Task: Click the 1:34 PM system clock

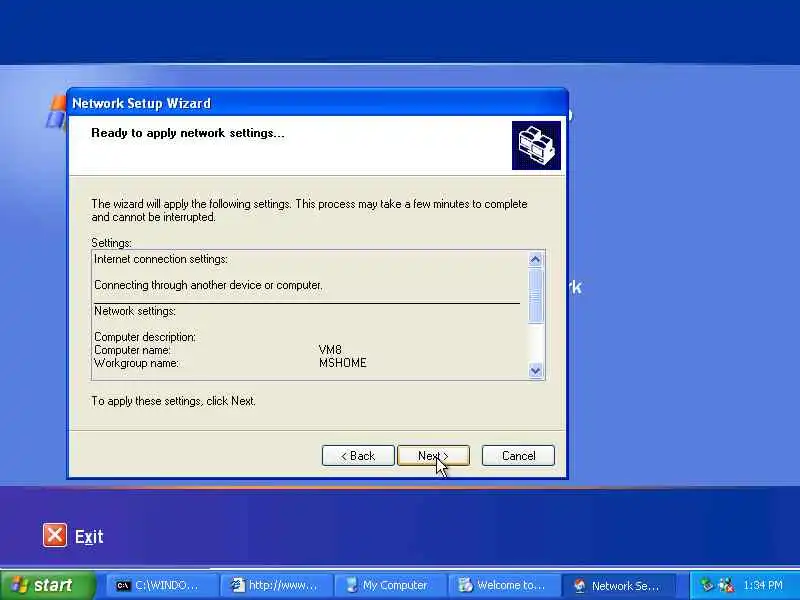Action: (x=763, y=585)
